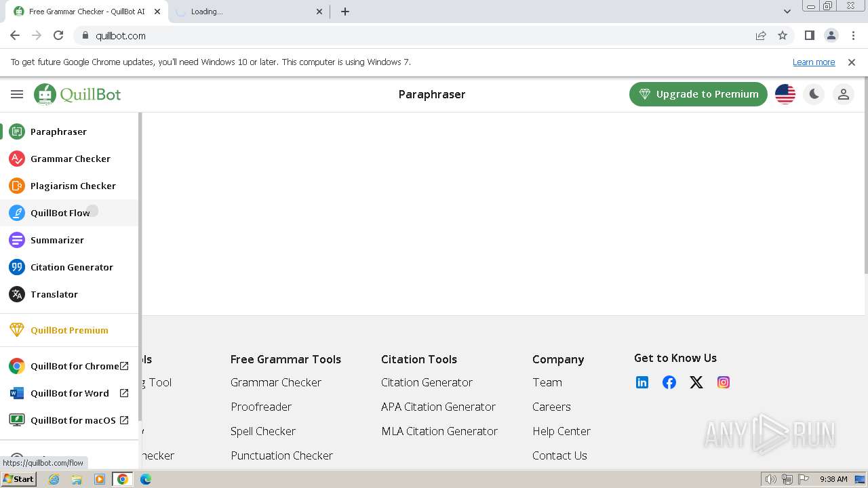The height and width of the screenshot is (488, 868).
Task: Open footer Spell Checker link
Action: (263, 431)
